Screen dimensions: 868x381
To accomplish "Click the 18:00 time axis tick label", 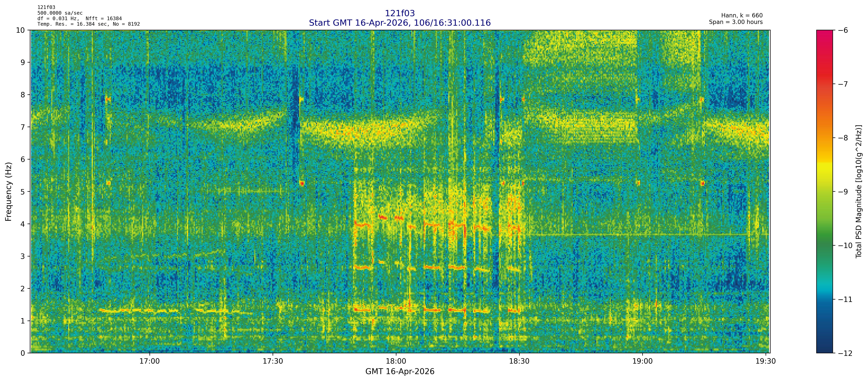I will click(x=396, y=362).
